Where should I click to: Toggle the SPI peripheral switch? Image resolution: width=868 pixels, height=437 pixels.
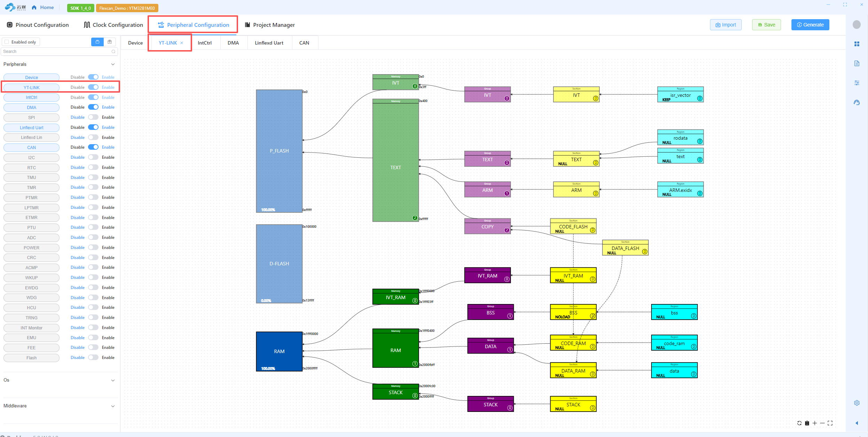pyautogui.click(x=93, y=117)
